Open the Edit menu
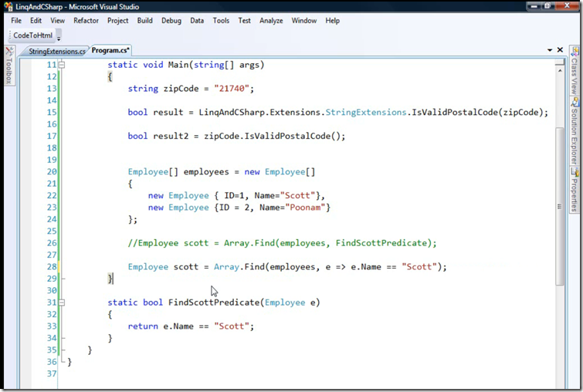 (x=36, y=21)
